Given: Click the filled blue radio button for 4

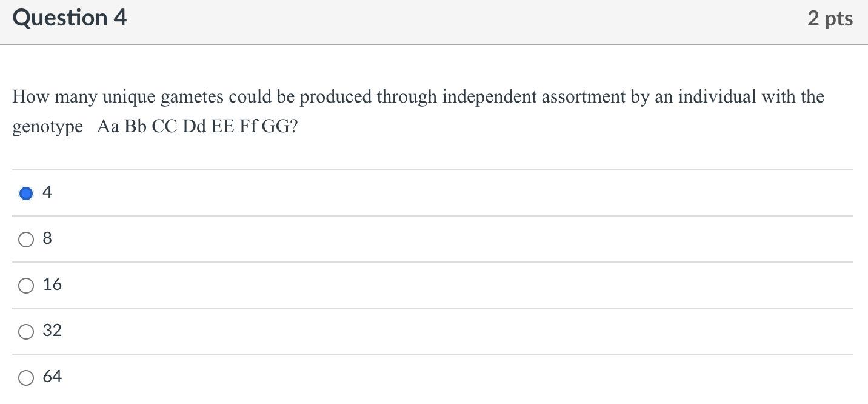Looking at the screenshot, I should 26,194.
